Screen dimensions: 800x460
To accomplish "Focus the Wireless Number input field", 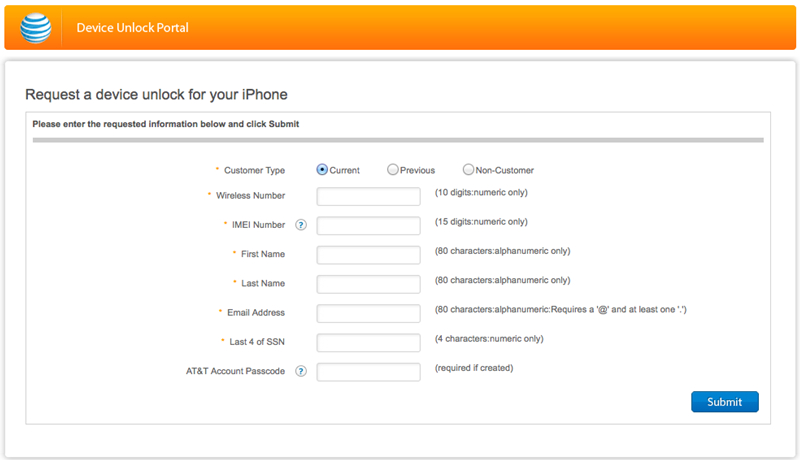I will coord(368,196).
